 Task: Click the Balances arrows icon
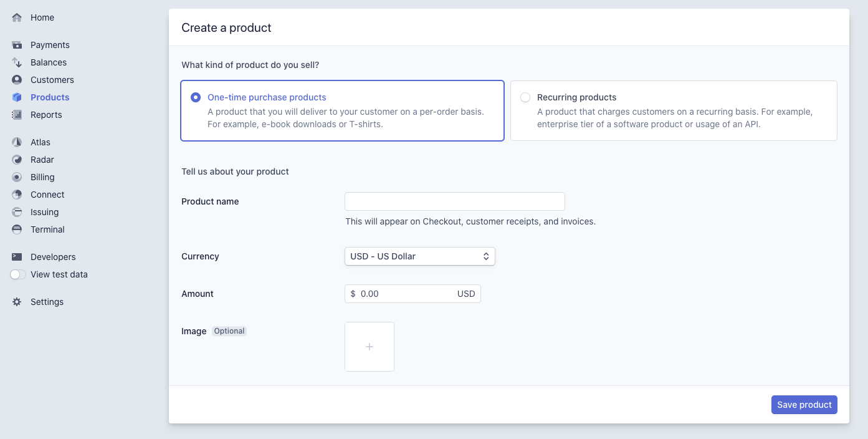point(17,62)
